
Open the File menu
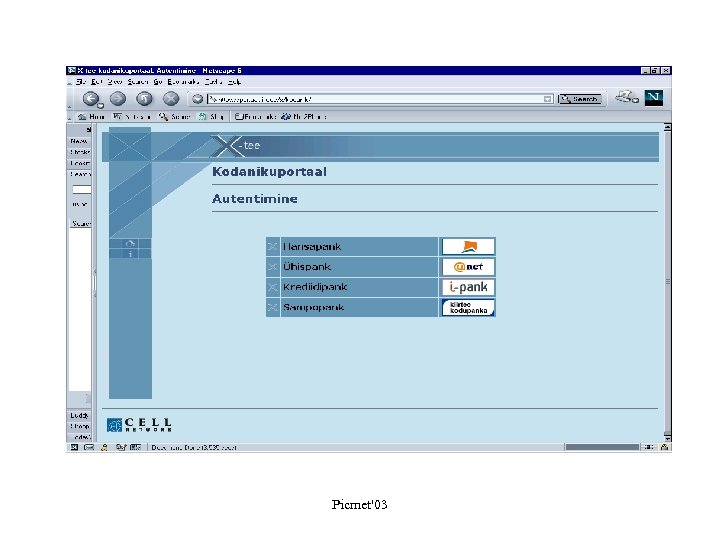pos(81,82)
